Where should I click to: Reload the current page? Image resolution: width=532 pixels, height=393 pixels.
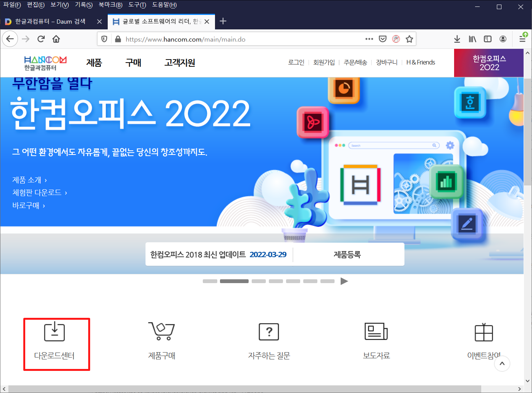(41, 39)
